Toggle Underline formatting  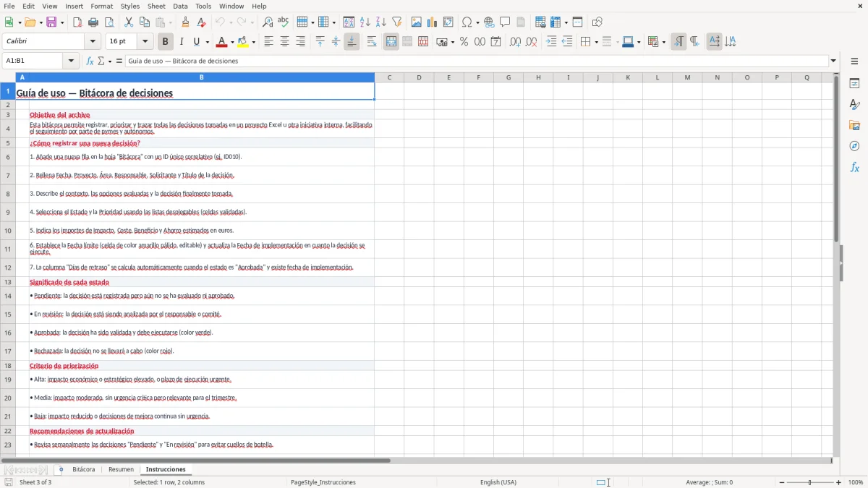click(196, 42)
